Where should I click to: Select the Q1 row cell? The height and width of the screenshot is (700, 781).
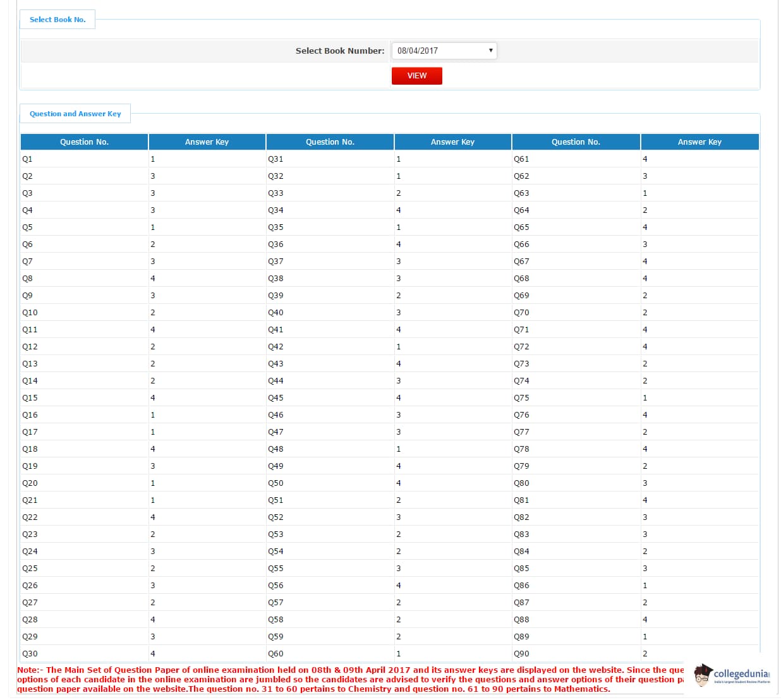(27, 159)
